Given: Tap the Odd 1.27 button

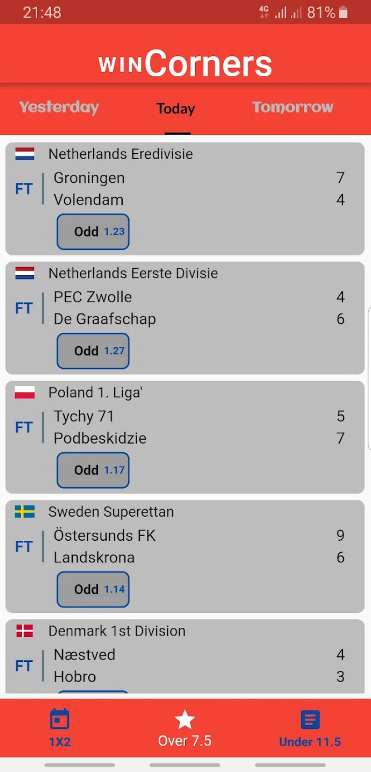Looking at the screenshot, I should 93,351.
